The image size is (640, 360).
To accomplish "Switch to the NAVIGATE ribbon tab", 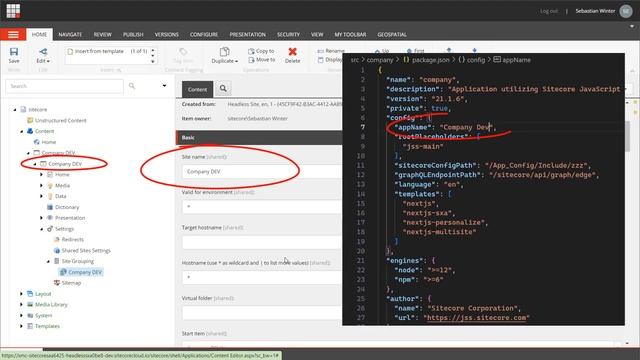I will (70, 35).
